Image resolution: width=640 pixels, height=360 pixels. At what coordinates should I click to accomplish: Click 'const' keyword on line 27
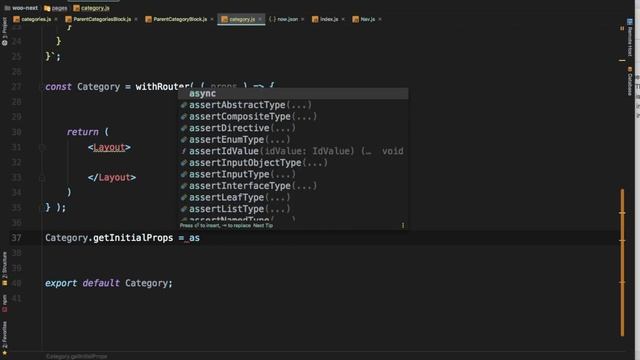[x=58, y=87]
